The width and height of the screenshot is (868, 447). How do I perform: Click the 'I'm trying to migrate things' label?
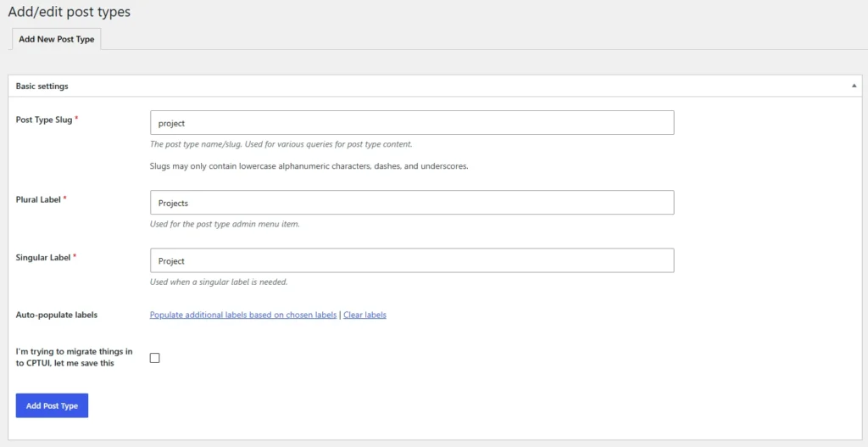(75, 357)
